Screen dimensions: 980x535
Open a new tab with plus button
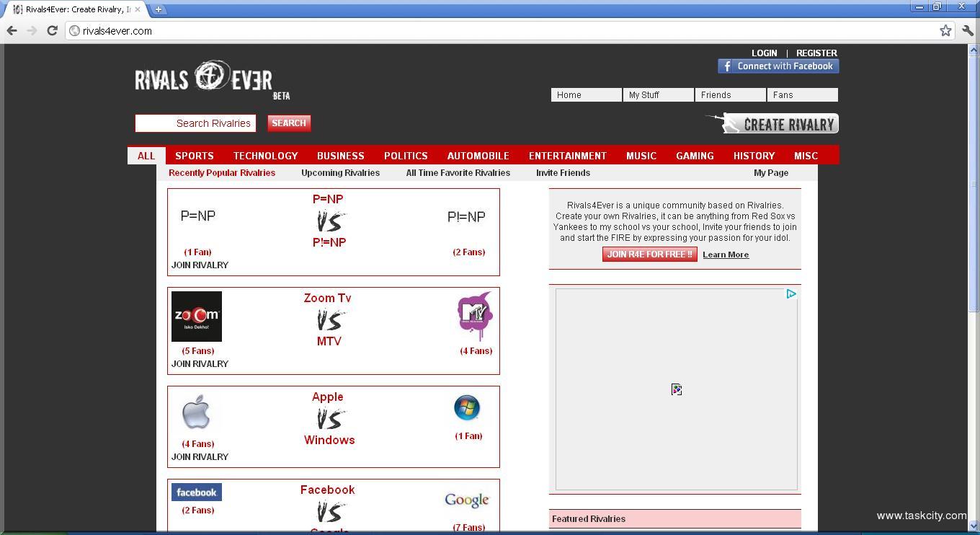158,9
